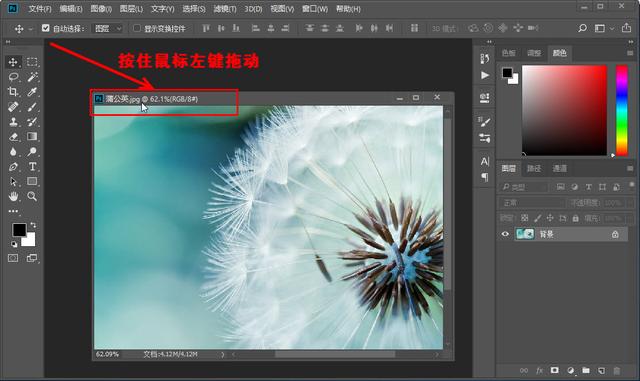Open the 正常 blend mode dropdown
This screenshot has height=381, width=640.
point(532,203)
